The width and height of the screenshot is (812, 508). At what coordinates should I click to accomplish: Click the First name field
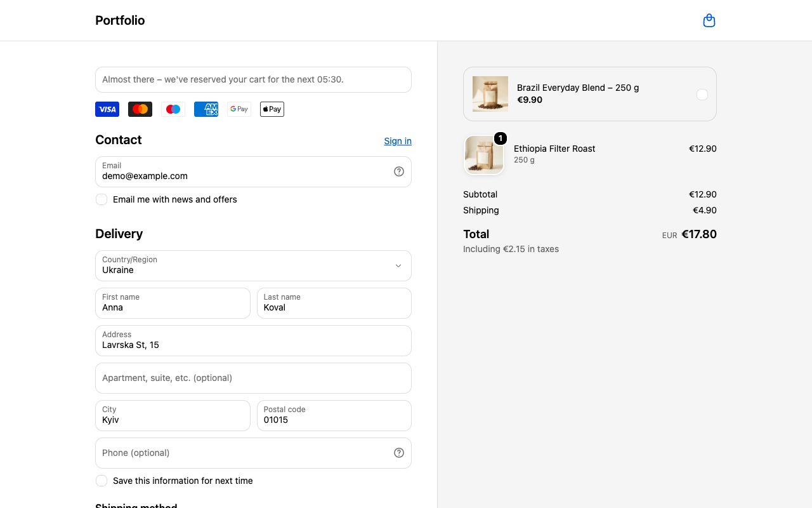click(x=173, y=303)
